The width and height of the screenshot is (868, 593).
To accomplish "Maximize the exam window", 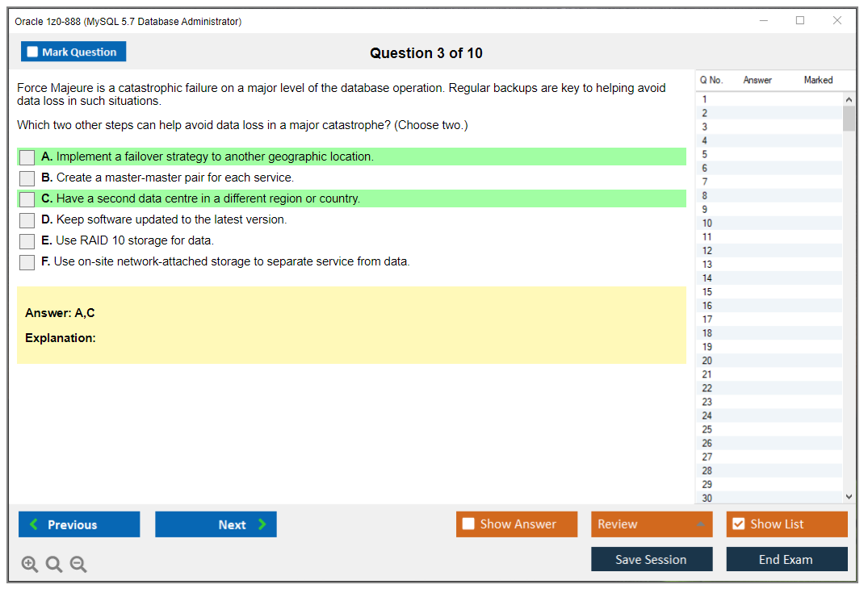I will tap(800, 21).
